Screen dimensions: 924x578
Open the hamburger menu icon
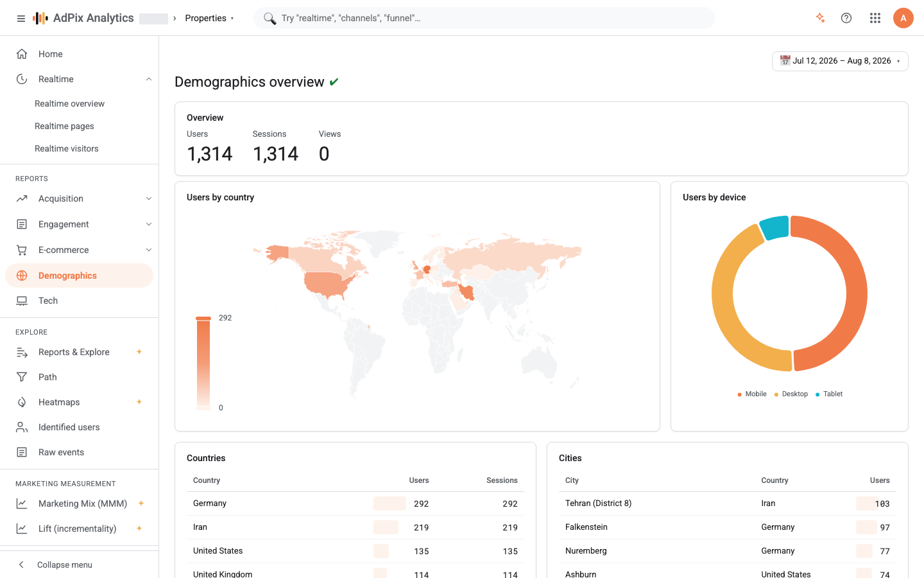pos(21,19)
